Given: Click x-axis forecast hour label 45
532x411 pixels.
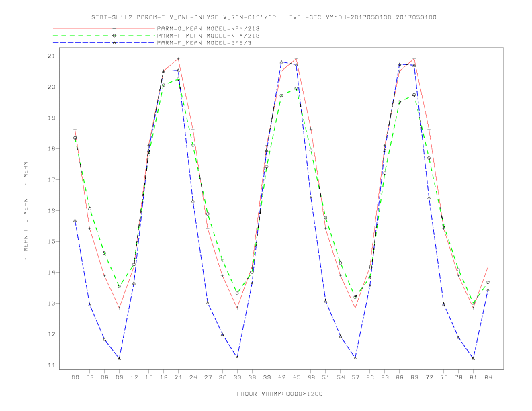Looking at the screenshot, I should point(296,377).
